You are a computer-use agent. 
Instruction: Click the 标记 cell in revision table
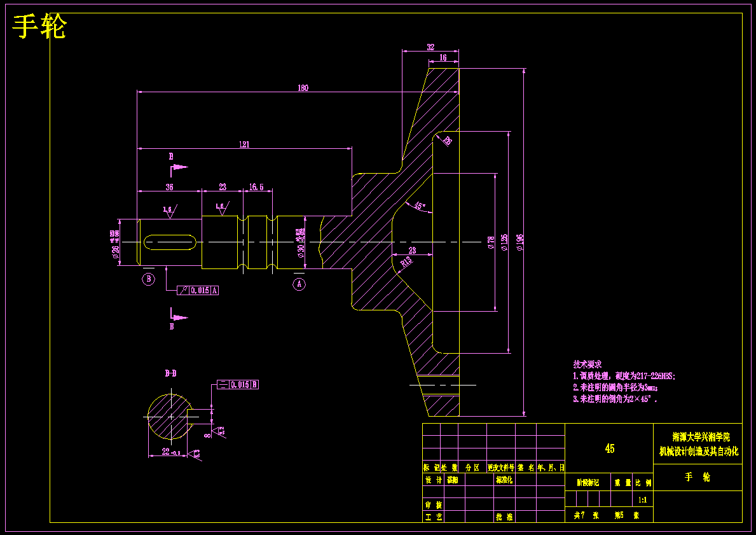(431, 468)
